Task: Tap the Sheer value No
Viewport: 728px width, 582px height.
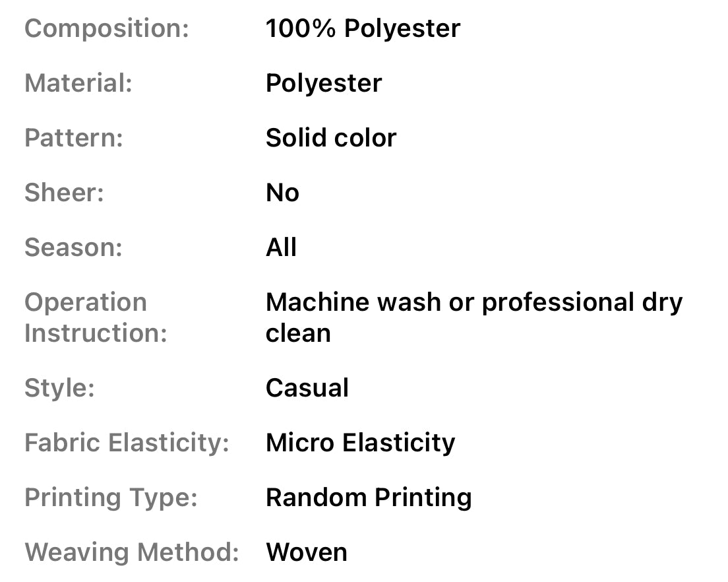Action: pos(282,193)
